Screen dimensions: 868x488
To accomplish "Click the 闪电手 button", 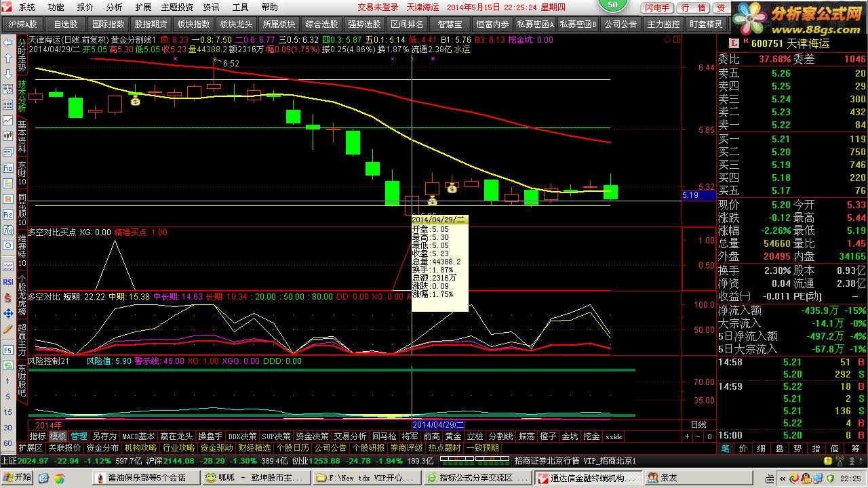I will click(x=658, y=8).
